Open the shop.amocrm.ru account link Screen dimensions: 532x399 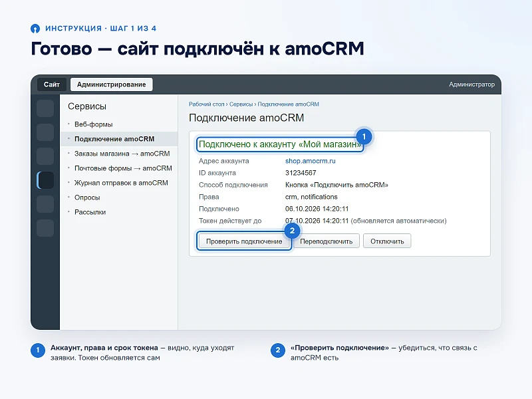310,161
